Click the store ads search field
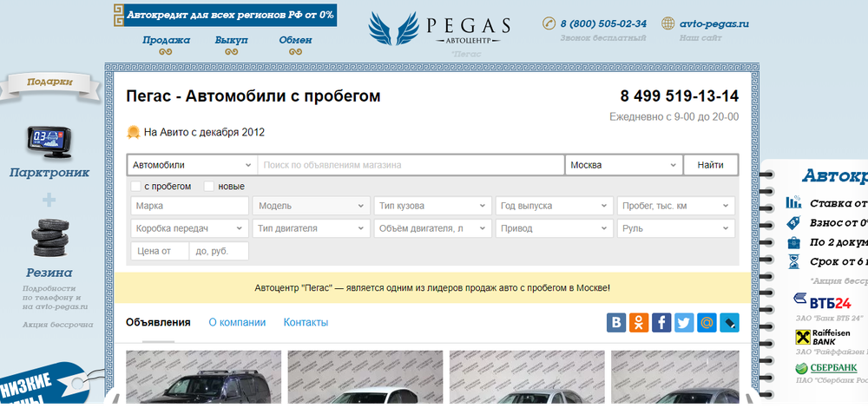This screenshot has width=868, height=408. (x=411, y=165)
